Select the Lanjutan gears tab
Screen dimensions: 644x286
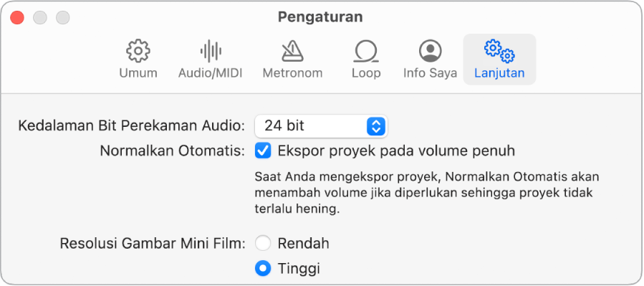(499, 59)
